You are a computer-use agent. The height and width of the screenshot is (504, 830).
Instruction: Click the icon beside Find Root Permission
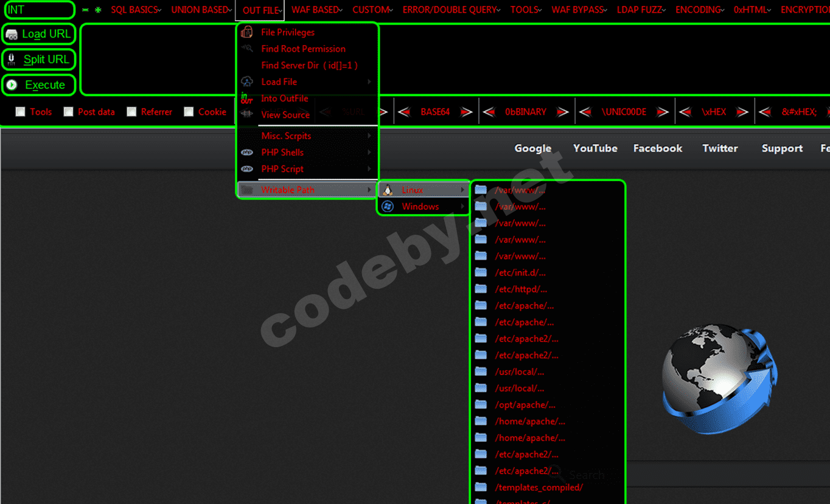click(247, 49)
